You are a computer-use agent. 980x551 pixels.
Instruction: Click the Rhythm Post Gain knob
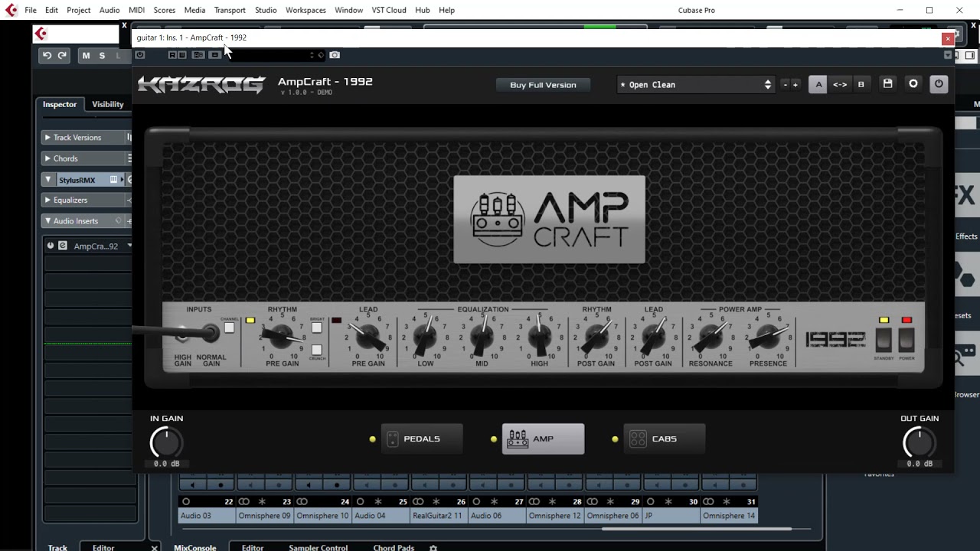596,335
